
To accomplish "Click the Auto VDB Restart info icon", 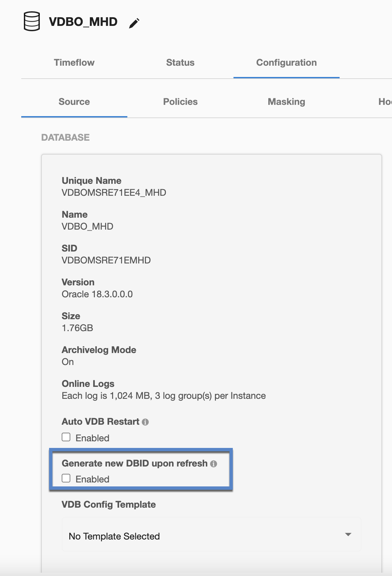I will pos(145,422).
